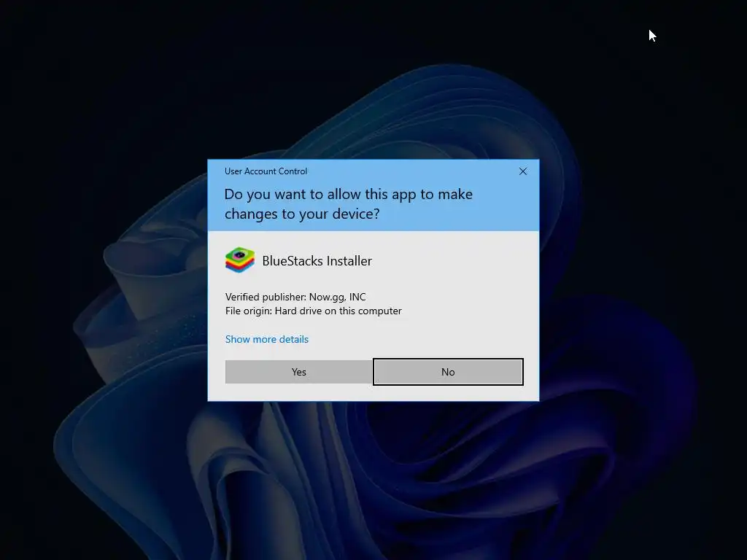Image resolution: width=747 pixels, height=560 pixels.
Task: Click Verified publisher: Now.gg, INC text
Action: [295, 297]
